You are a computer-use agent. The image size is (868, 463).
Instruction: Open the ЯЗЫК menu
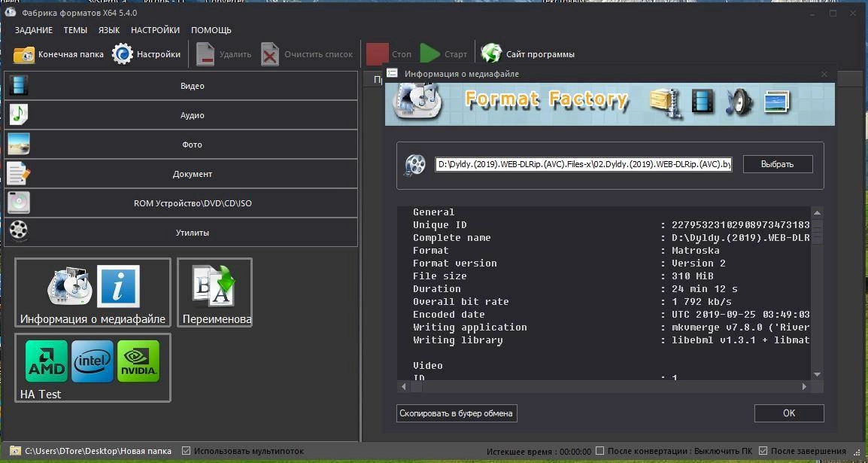pyautogui.click(x=109, y=30)
